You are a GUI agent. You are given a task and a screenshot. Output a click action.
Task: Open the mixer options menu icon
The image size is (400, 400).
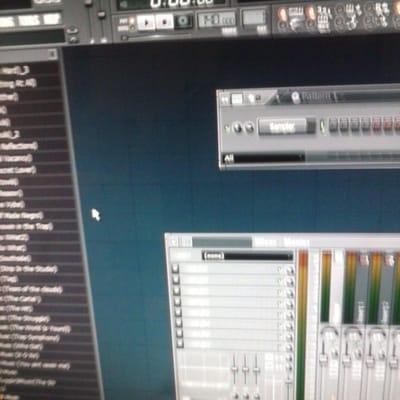tap(174, 242)
